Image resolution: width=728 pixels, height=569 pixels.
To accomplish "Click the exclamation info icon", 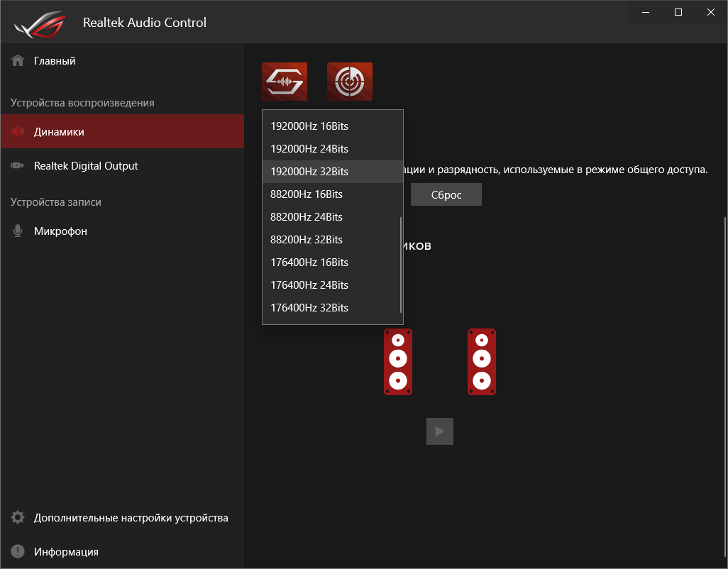I will tap(18, 551).
